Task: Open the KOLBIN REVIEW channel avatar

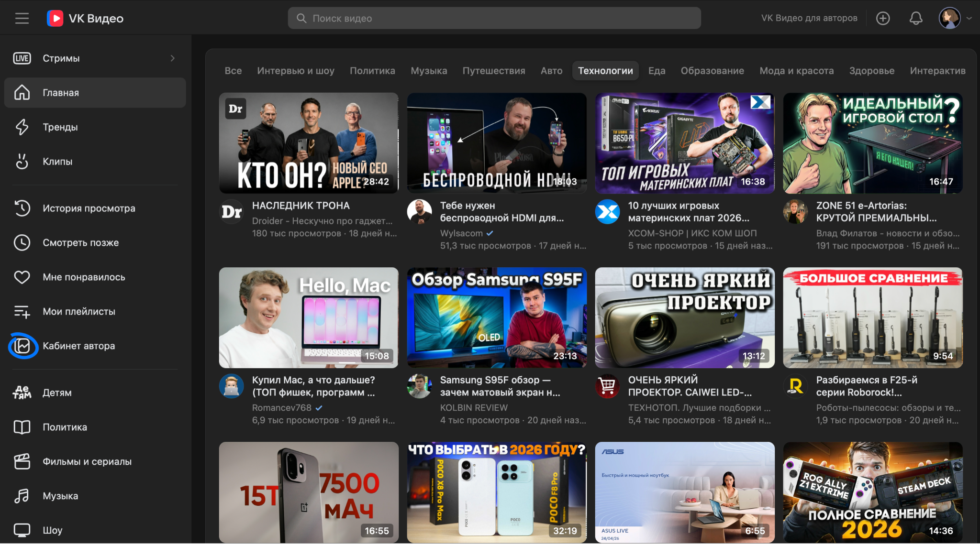Action: (420, 386)
